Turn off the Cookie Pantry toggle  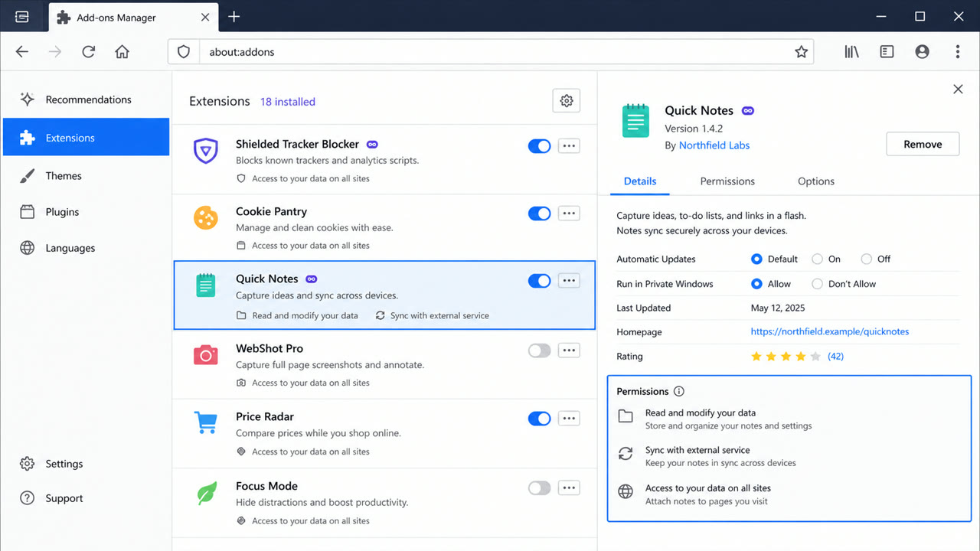539,214
